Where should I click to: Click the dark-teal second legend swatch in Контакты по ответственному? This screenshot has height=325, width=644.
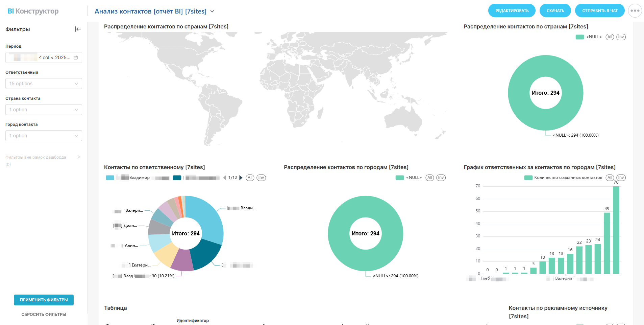pyautogui.click(x=177, y=178)
